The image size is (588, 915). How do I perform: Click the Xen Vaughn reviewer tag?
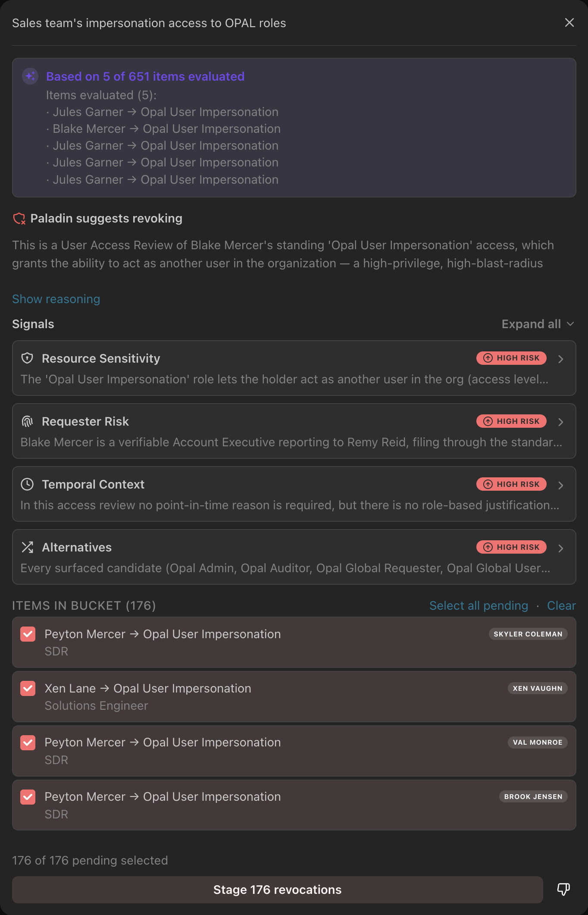coord(537,688)
